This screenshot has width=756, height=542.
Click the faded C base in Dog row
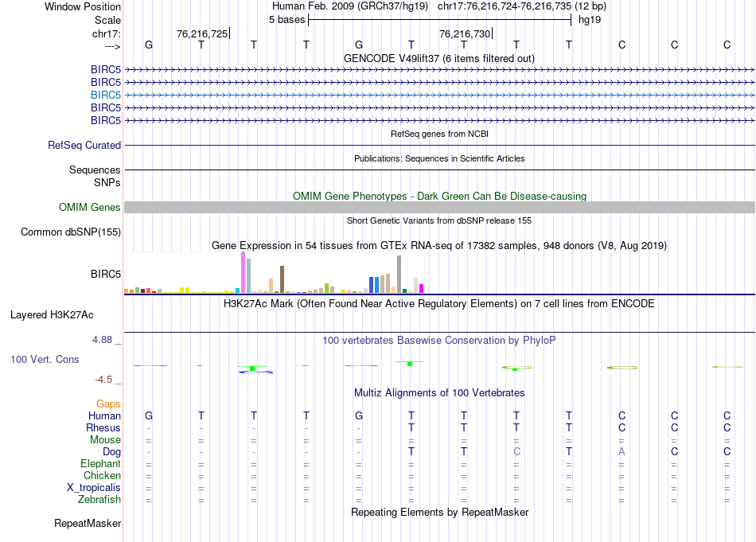516,452
